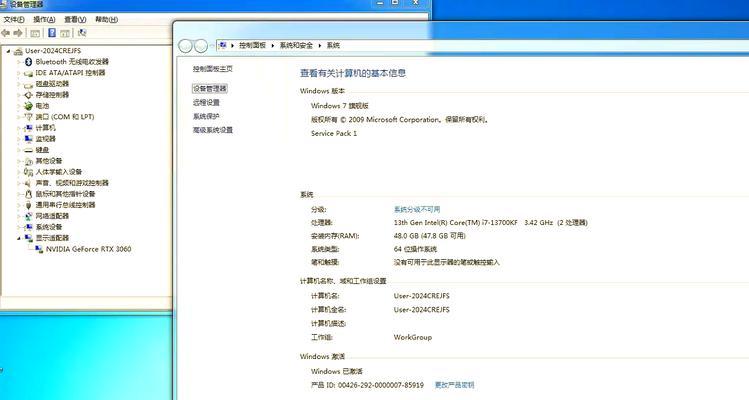
Task: Select the User-2024CREJFS computer icon in tree
Action: tap(18, 51)
